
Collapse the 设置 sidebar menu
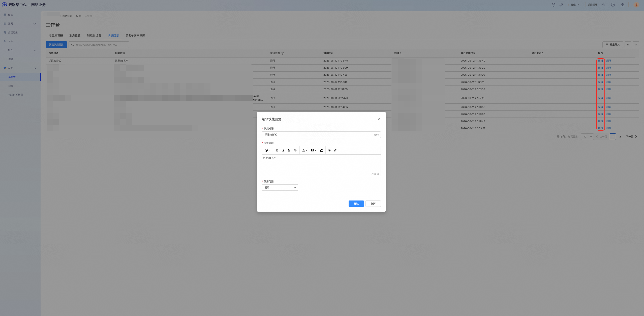coord(20,68)
